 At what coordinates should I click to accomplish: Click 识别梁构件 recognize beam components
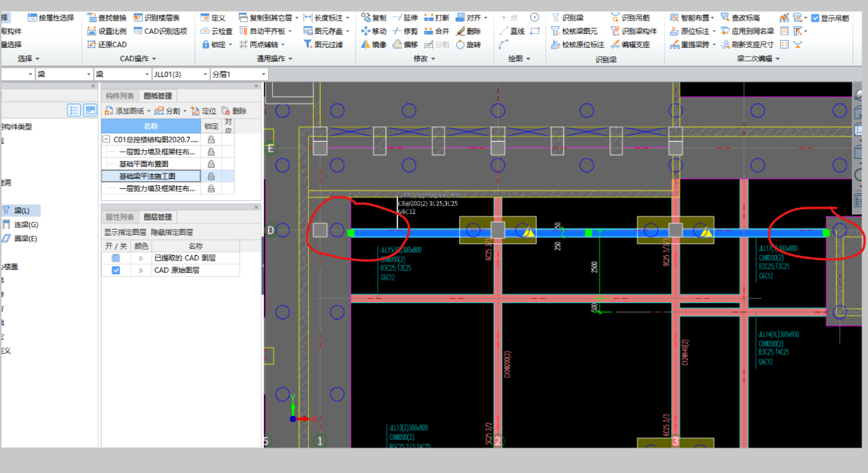tap(632, 31)
